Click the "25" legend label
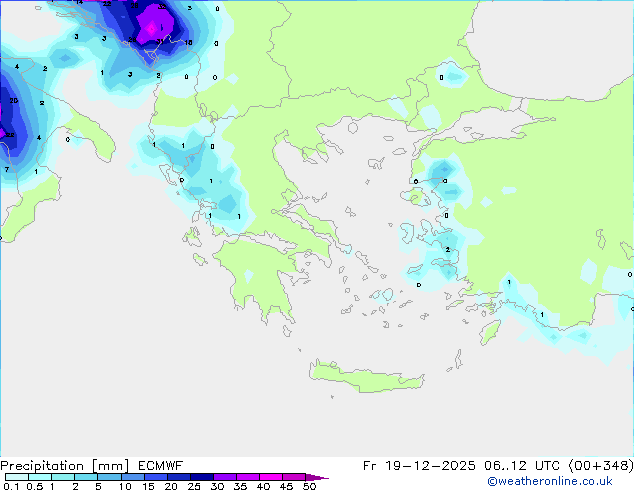This screenshot has height=490, width=634. click(x=194, y=486)
